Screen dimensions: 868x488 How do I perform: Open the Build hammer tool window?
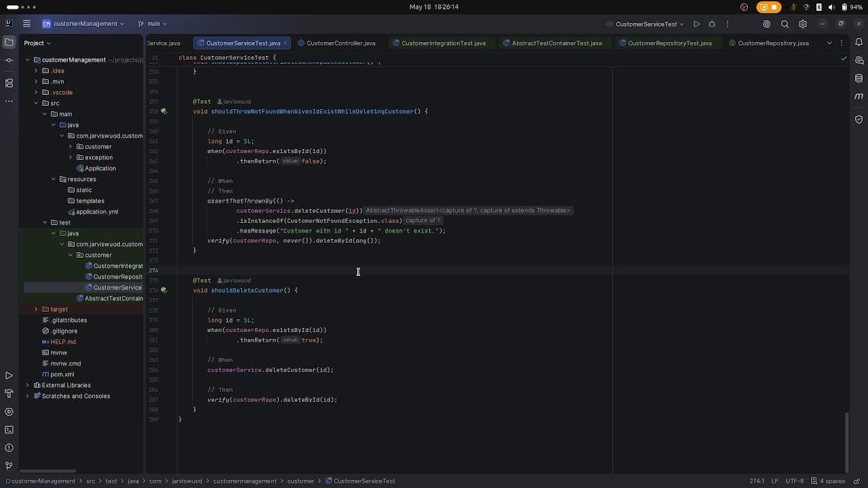coord(9,394)
